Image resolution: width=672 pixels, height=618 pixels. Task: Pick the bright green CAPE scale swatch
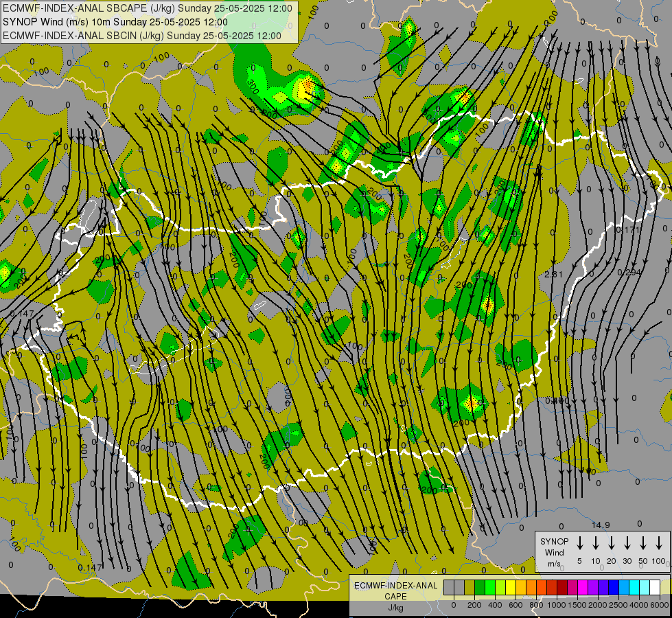[x=490, y=587]
